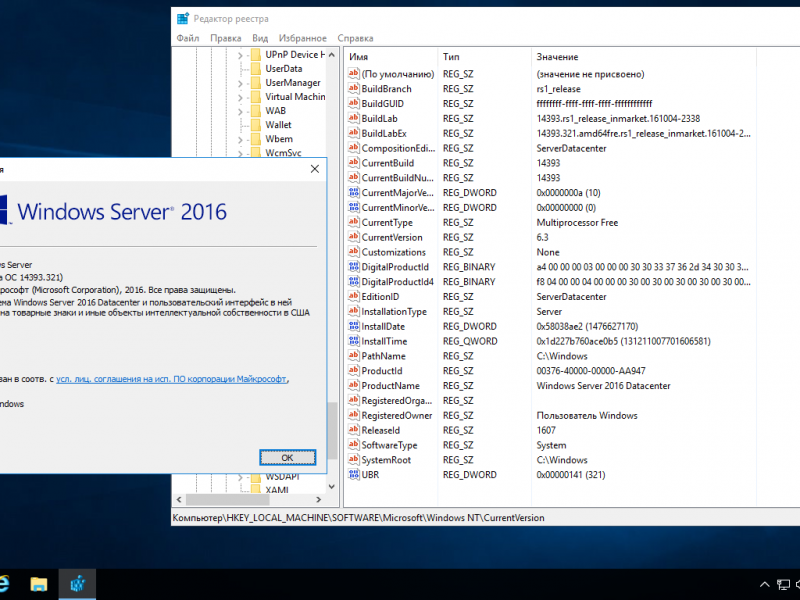
Task: Click the tree scroll down arrow
Action: tap(332, 486)
